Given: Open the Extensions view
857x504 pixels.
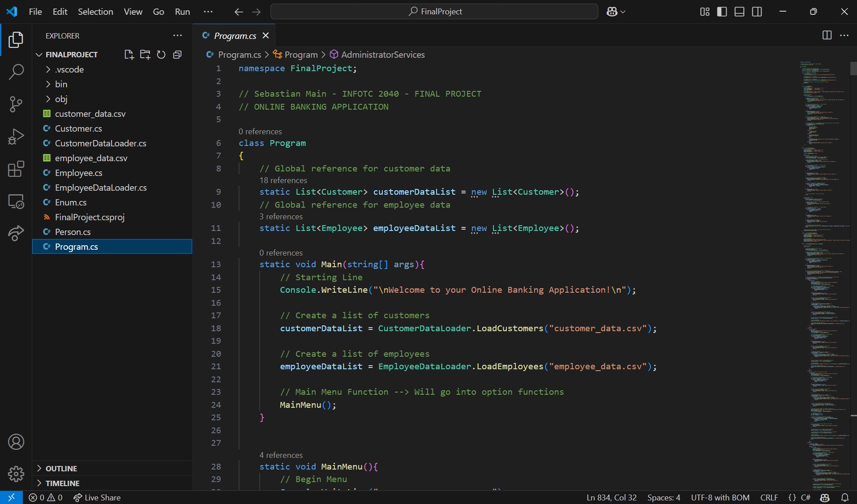Looking at the screenshot, I should point(16,169).
